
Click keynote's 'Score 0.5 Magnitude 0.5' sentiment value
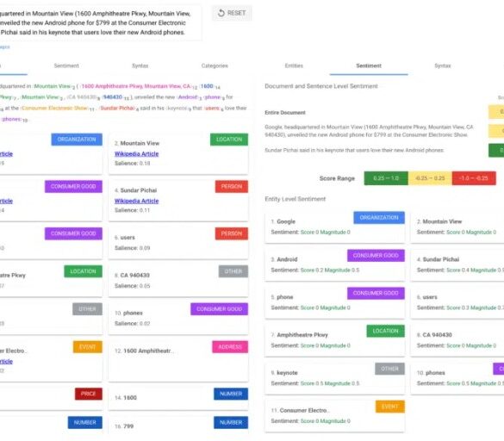[330, 383]
